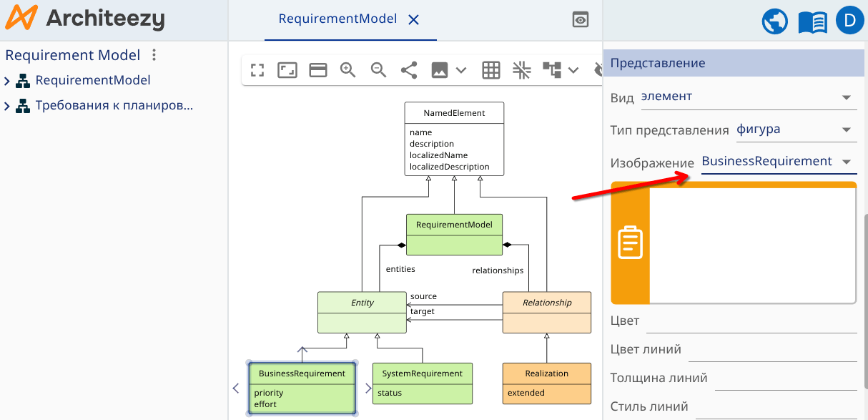Screen dimensions: 868x420
Task: Click the fullscreen toolbar icon
Action: (x=257, y=70)
